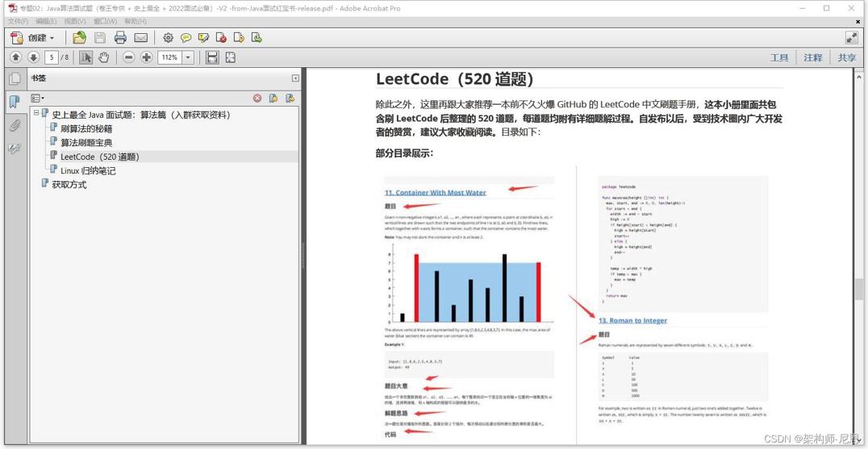This screenshot has height=449, width=868.
Task: Select the 算法刷题宝典 bookmark
Action: pyautogui.click(x=86, y=143)
